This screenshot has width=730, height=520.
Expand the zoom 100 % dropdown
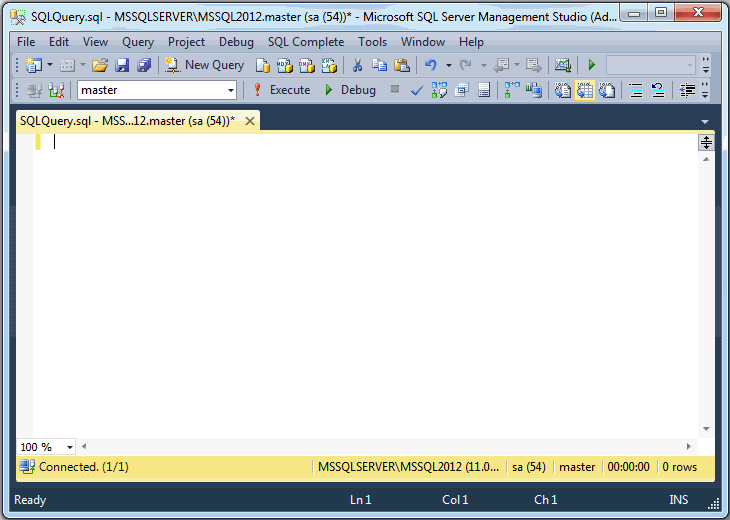click(x=70, y=447)
